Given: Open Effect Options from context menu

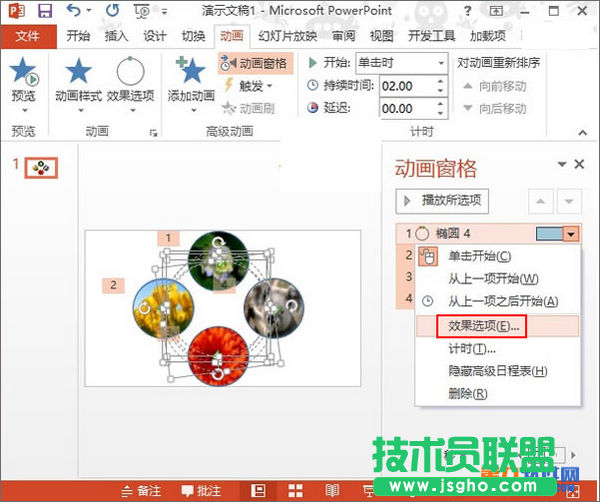Looking at the screenshot, I should coord(497,326).
